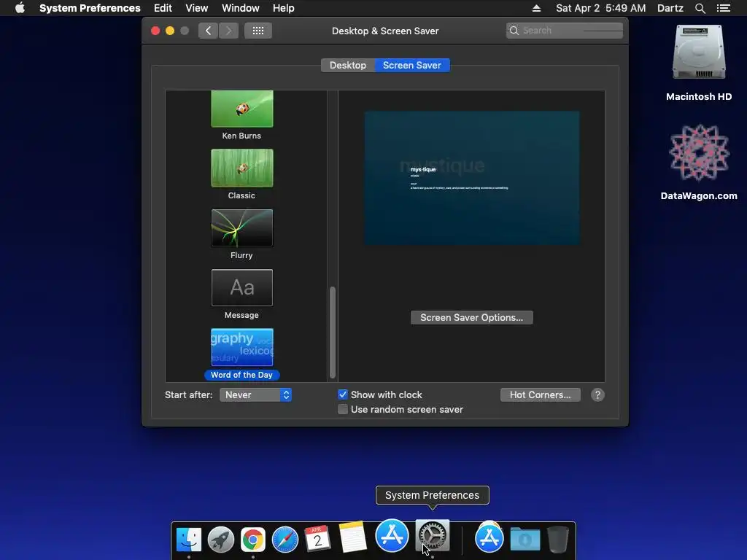Screen dimensions: 747x560
Task: Go forward with the right chevron button
Action: [x=228, y=31]
